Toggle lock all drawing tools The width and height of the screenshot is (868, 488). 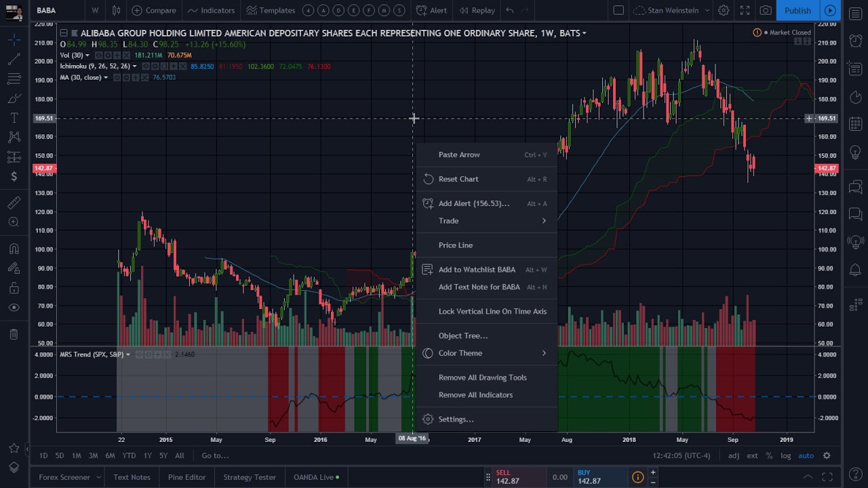(x=14, y=287)
